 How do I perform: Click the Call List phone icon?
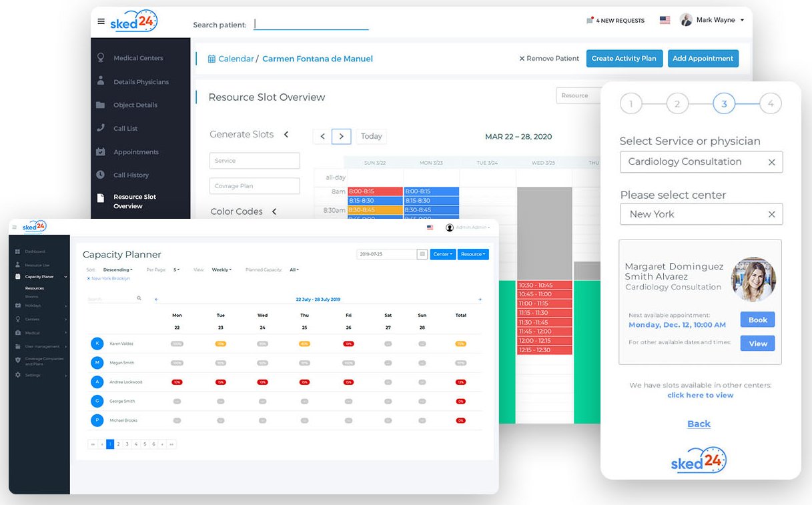pos(101,128)
